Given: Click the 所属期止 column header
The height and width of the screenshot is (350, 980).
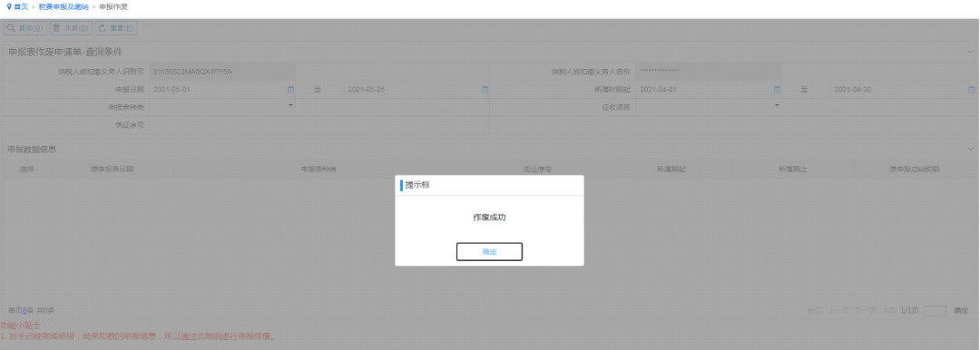Looking at the screenshot, I should point(793,169).
